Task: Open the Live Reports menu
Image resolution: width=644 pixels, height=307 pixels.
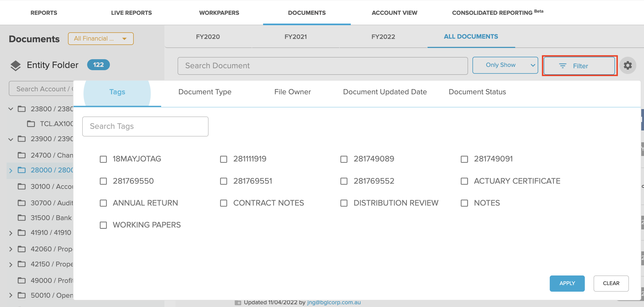Action: (x=131, y=13)
